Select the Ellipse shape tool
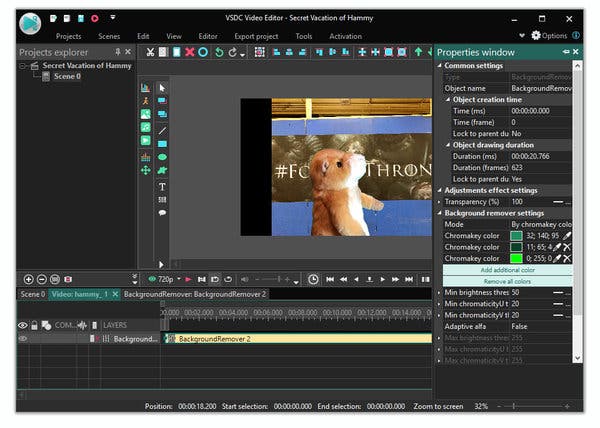600x428 pixels. coord(162,157)
